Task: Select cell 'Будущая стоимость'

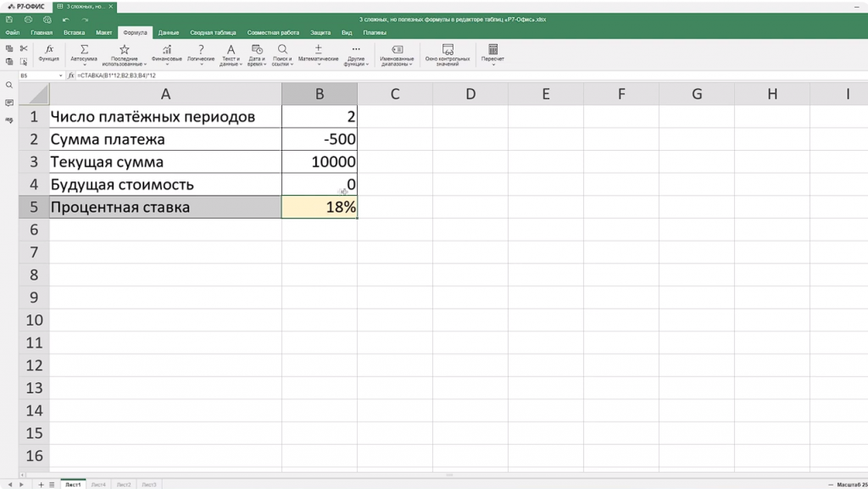Action: coord(165,185)
